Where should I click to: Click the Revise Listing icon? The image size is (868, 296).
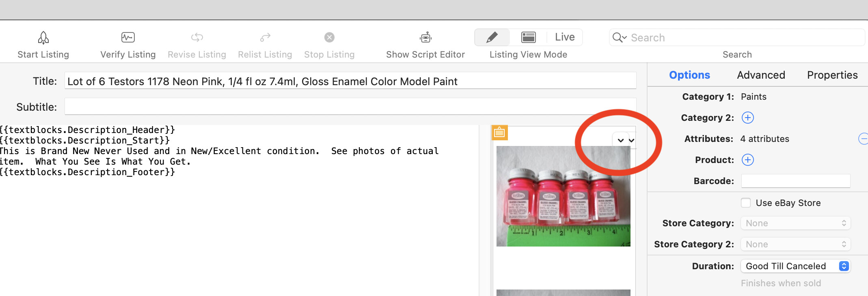(x=197, y=38)
